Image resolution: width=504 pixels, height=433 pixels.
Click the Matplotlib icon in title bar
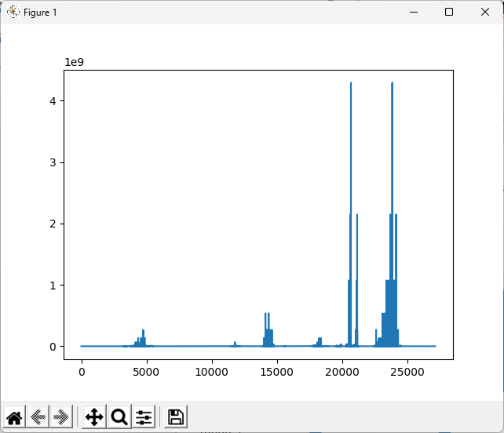[x=13, y=12]
